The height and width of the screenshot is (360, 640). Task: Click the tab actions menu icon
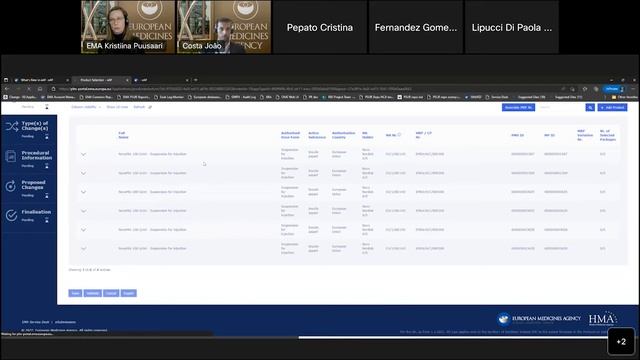click(6, 80)
